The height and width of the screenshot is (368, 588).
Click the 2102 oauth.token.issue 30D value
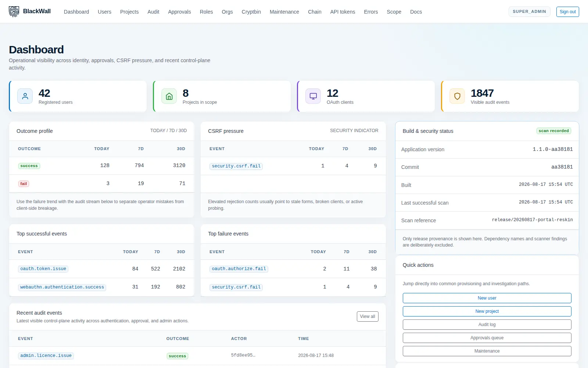179,269
